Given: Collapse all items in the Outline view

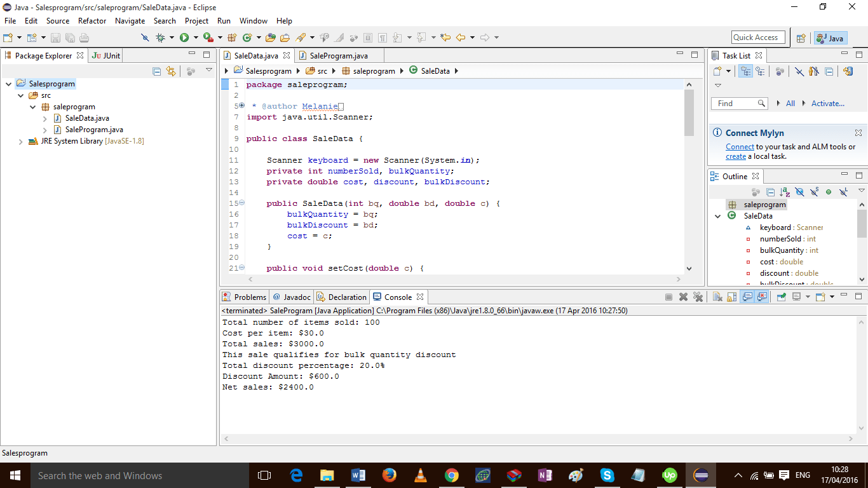Looking at the screenshot, I should coord(770,192).
